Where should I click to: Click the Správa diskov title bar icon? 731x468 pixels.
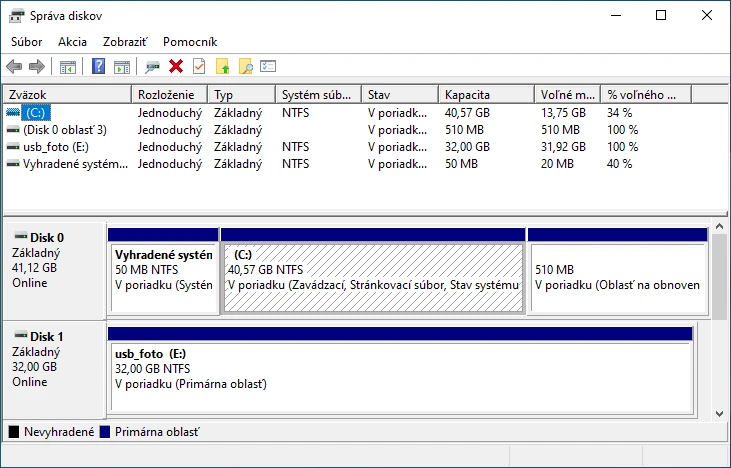[x=17, y=16]
